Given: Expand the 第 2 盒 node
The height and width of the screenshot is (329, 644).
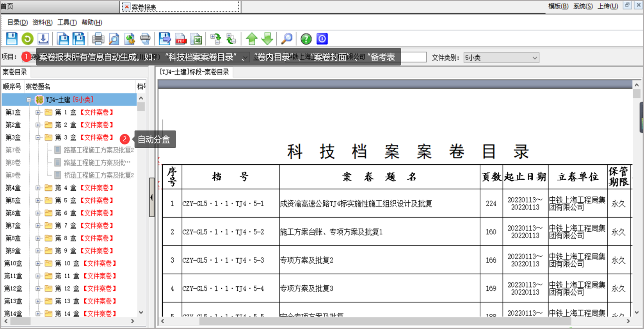Looking at the screenshot, I should [x=38, y=125].
